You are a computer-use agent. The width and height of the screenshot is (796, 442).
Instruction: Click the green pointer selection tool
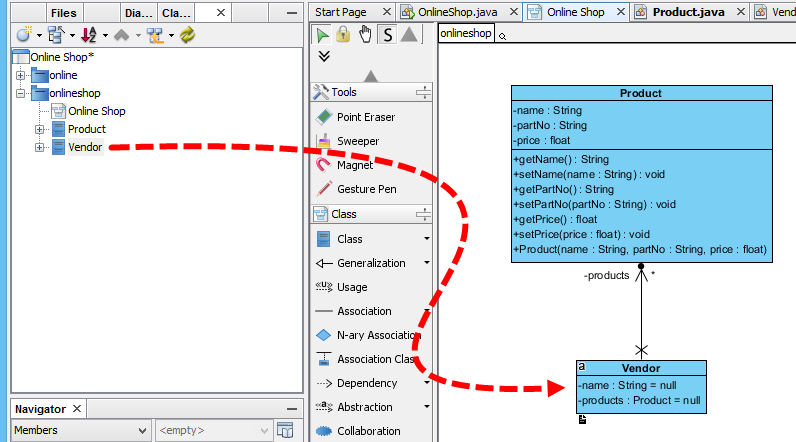pos(321,35)
